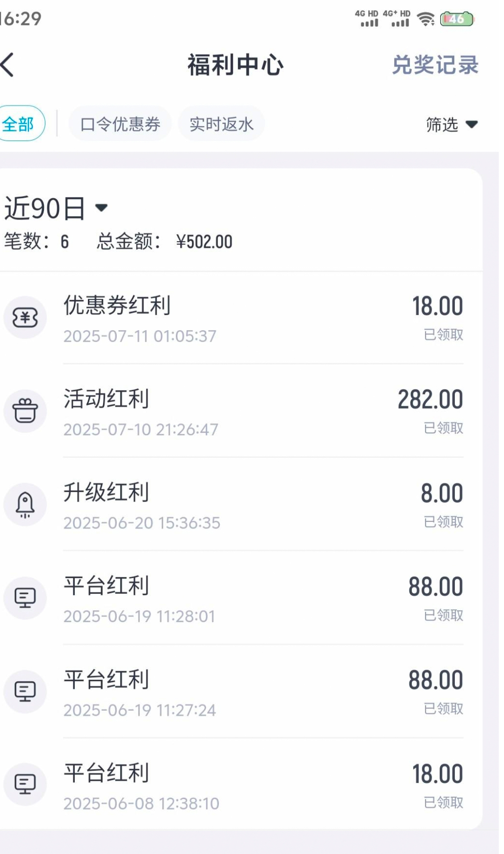Tap 已领取 status under 8.00
This screenshot has width=504, height=854.
(x=443, y=522)
